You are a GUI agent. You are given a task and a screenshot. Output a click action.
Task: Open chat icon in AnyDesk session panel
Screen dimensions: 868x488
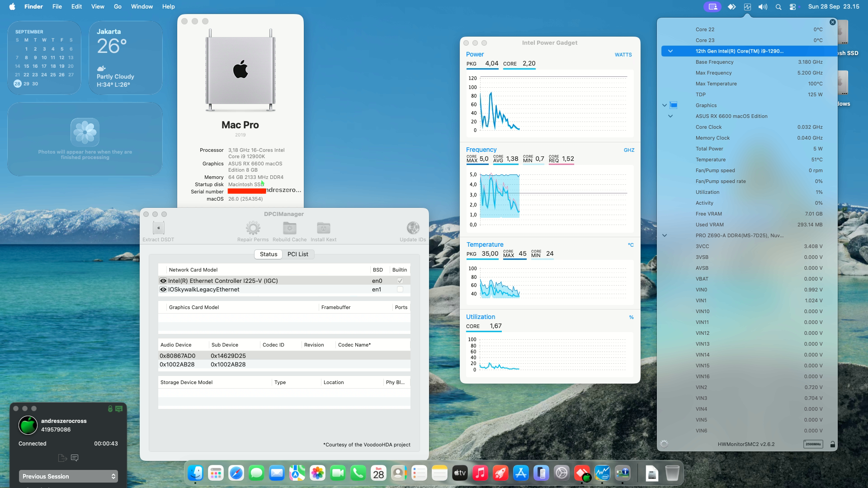75,458
